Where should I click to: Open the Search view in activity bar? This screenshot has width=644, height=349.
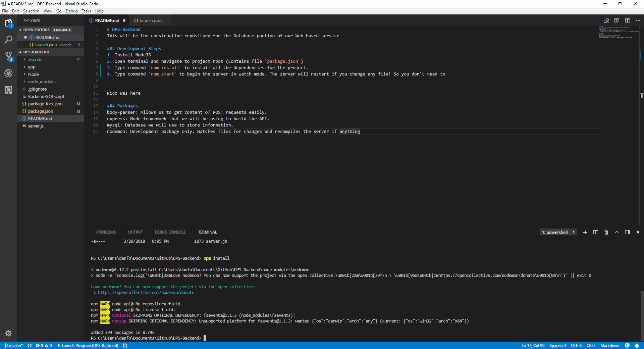(8, 40)
